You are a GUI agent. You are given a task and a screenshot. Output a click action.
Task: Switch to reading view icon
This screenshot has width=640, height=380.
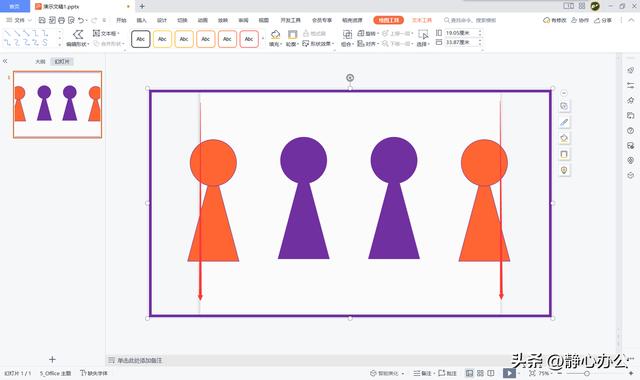click(x=491, y=373)
